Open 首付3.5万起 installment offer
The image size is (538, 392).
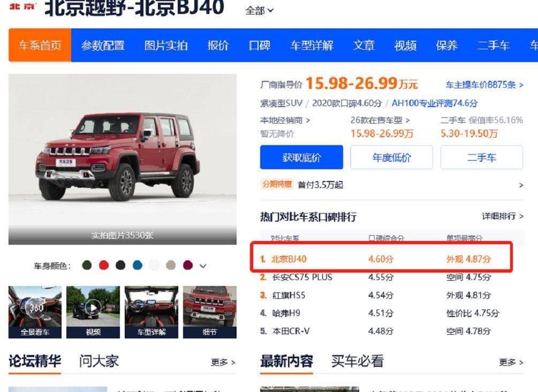coord(321,185)
